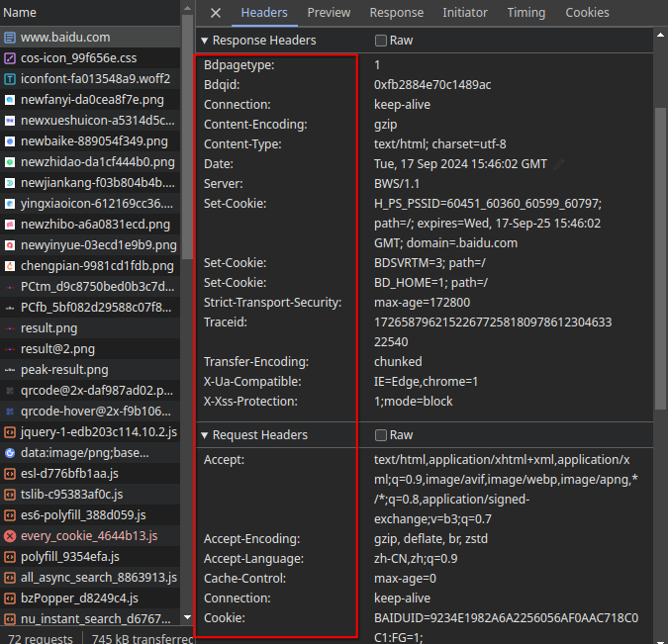The width and height of the screenshot is (668, 644).
Task: Click the Set-Cookie BDSVRTM=3 value
Action: tap(429, 263)
